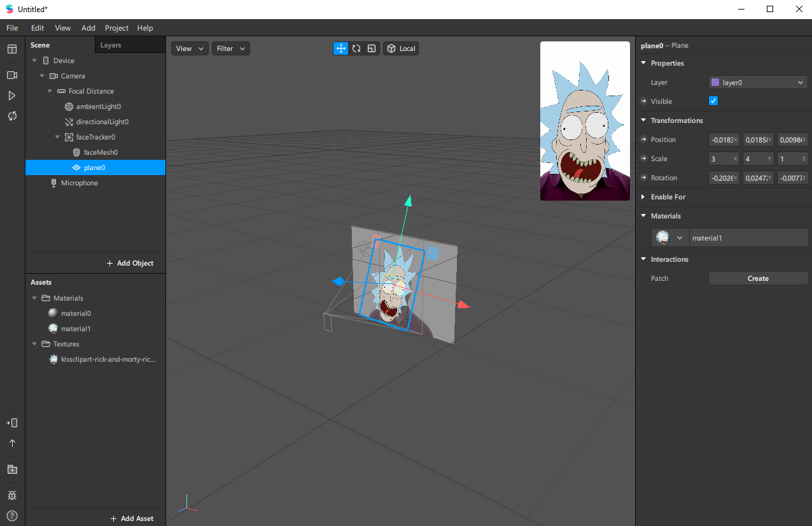Expand the Enable For section
This screenshot has height=526, width=812.
coord(643,197)
